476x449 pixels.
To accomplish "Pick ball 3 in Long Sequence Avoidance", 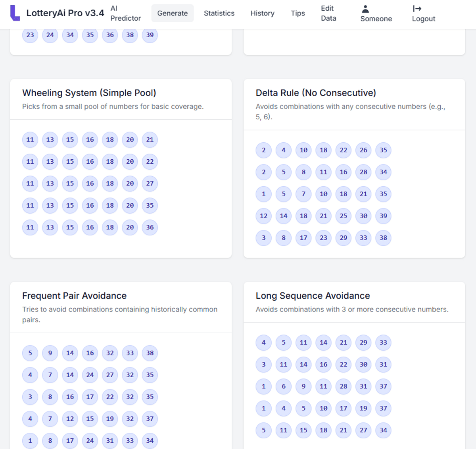I will pos(264,365).
